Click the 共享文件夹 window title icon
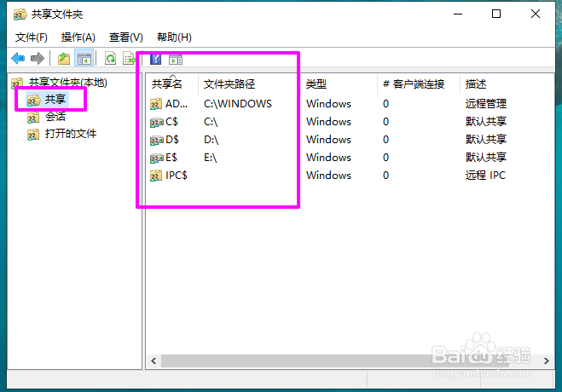 20,14
